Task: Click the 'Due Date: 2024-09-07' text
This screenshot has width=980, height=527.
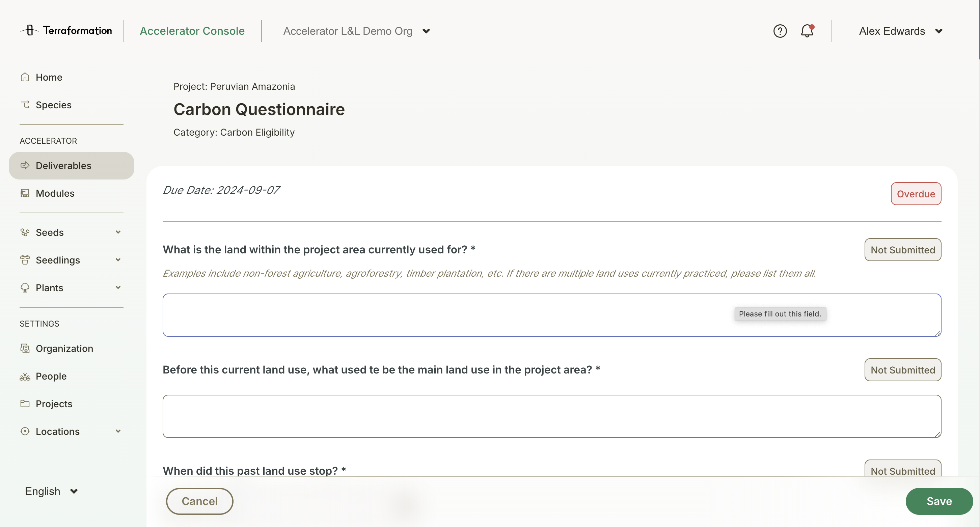Action: [221, 190]
